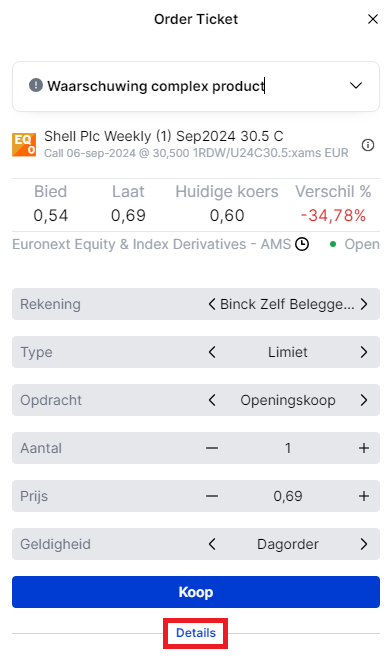Click the exchange hours clock icon
The width and height of the screenshot is (392, 658).
[x=302, y=244]
